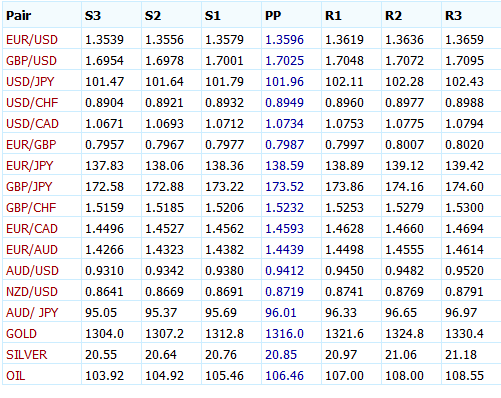Select the OIL instrument label
The width and height of the screenshot is (501, 398).
point(15,376)
